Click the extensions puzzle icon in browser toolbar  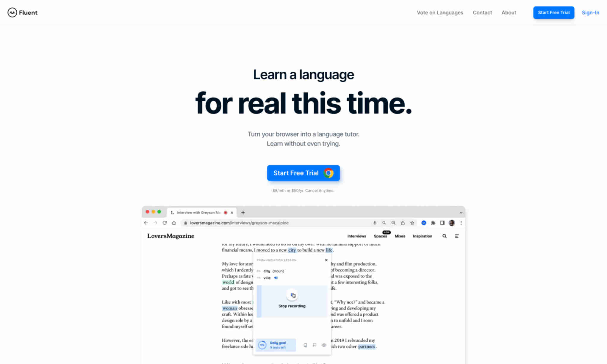point(433,223)
